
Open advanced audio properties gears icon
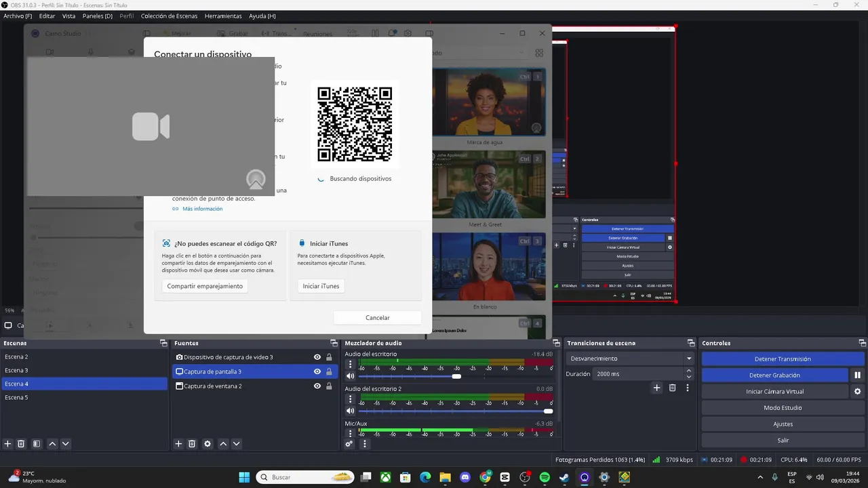pyautogui.click(x=349, y=444)
